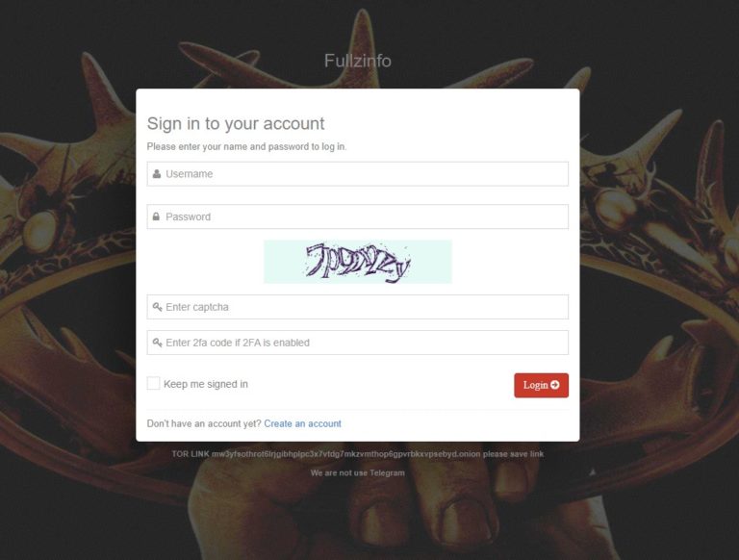
Task: Click the TOR LINK onion address text
Action: pyautogui.click(x=346, y=454)
